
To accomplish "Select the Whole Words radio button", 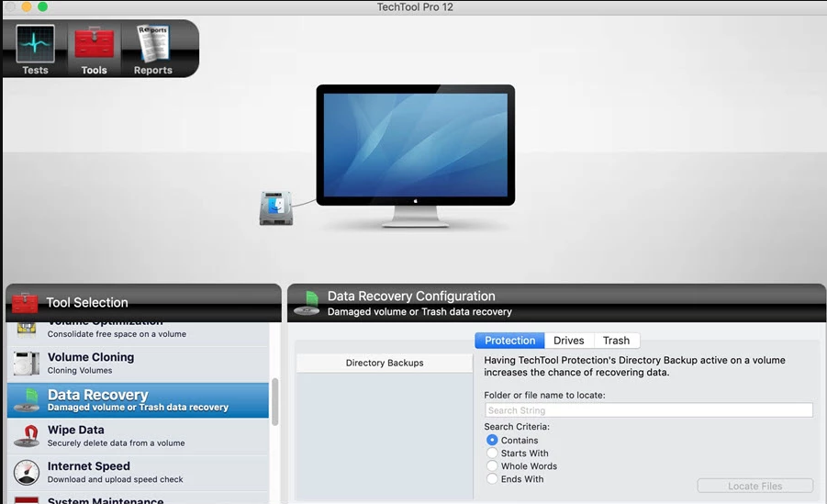I will click(492, 465).
